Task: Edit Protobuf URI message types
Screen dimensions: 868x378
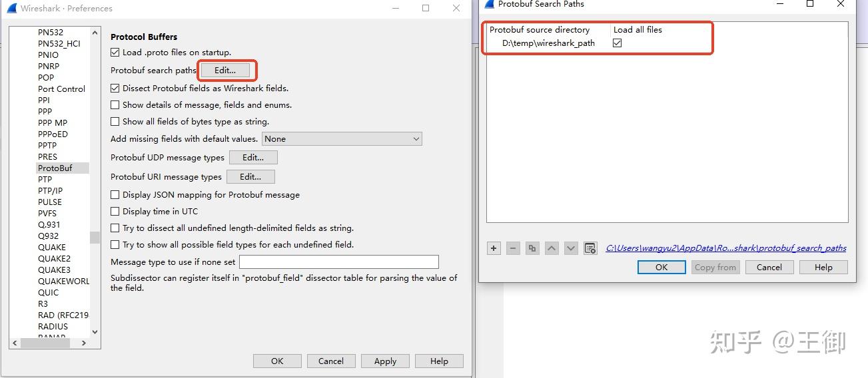Action: [x=250, y=177]
